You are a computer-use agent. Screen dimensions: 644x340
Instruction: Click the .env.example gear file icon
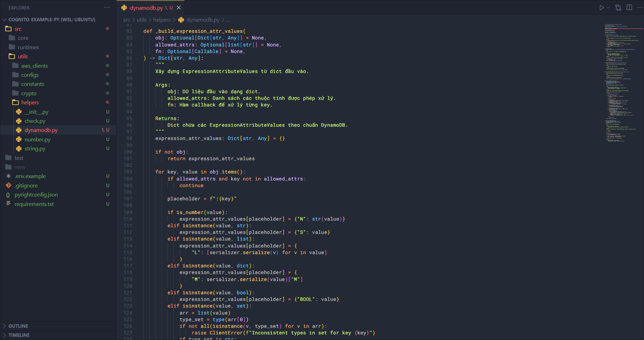coord(8,176)
